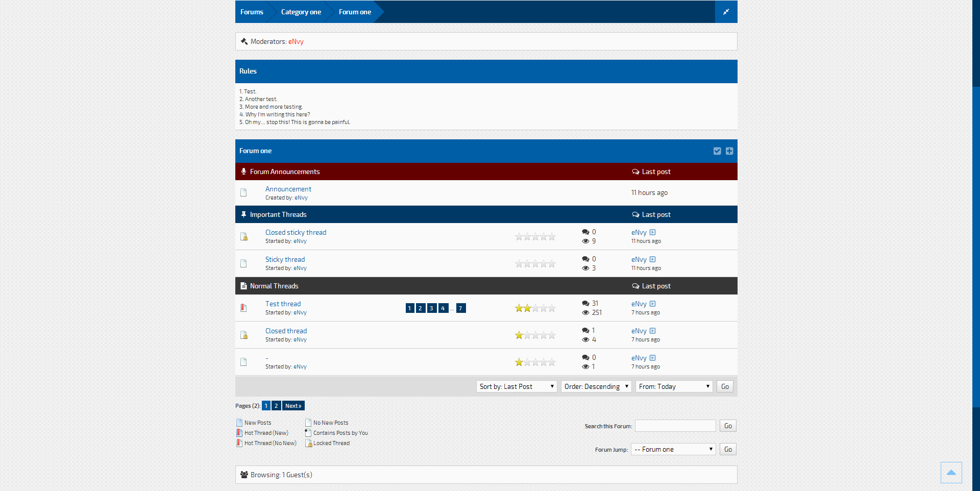Go to last post of Closed sticky thread
The image size is (980, 491).
coord(652,233)
